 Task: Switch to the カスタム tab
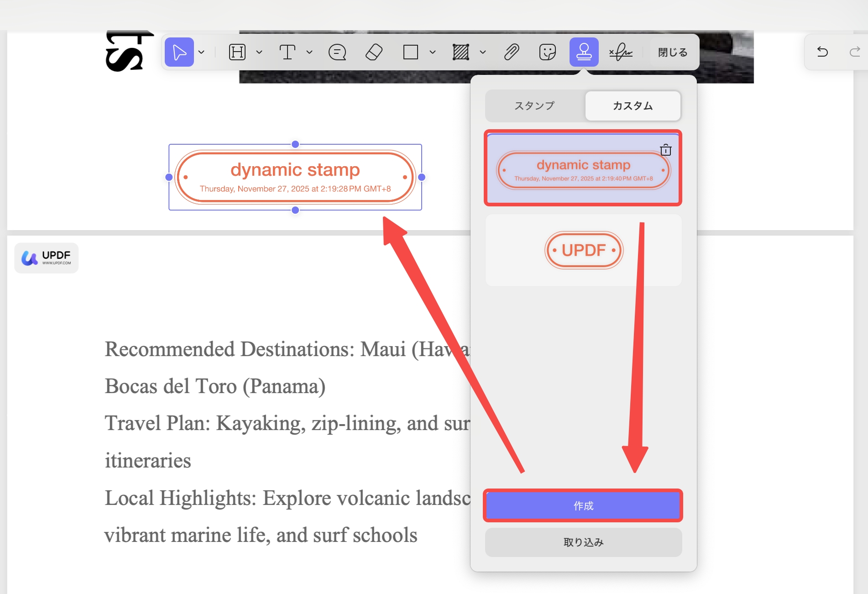tap(633, 106)
